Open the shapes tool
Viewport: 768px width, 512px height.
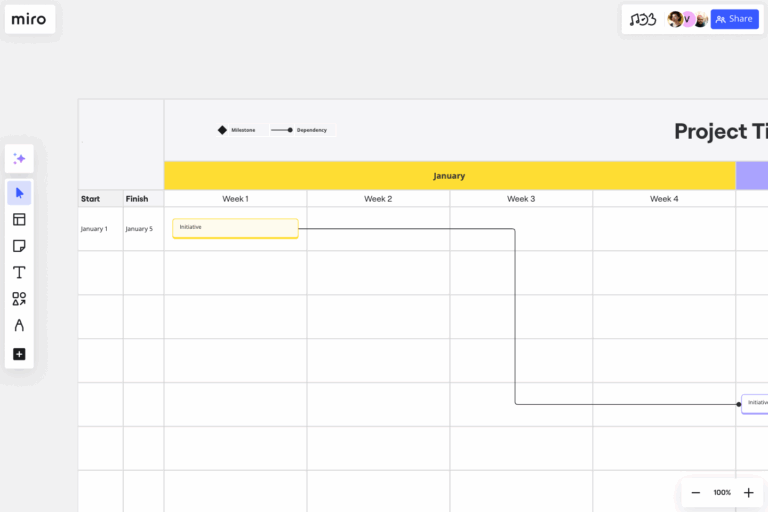pyautogui.click(x=19, y=298)
